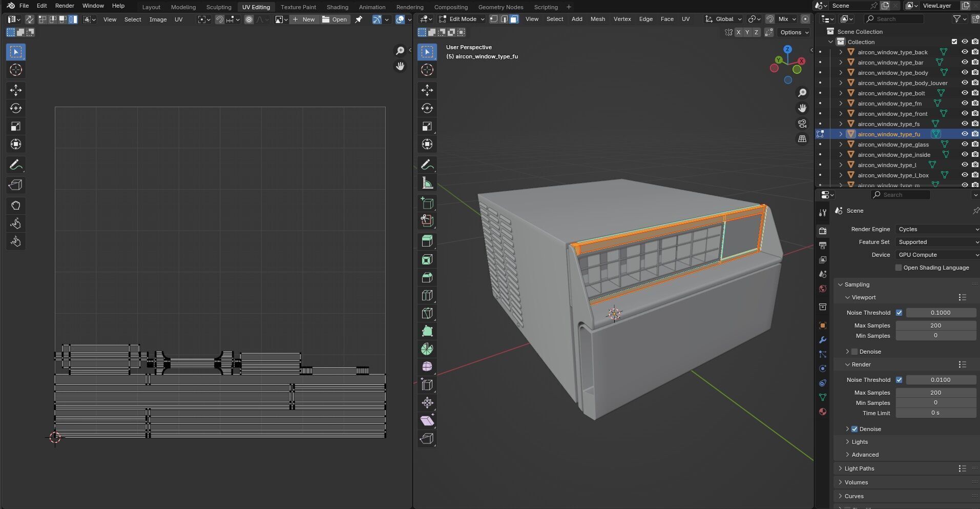Expand aircon_window_type_body in outliner
The image size is (980, 509).
coord(841,73)
